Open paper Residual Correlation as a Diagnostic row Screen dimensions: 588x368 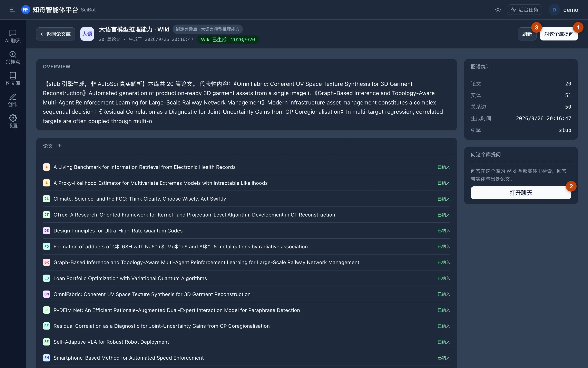pyautogui.click(x=246, y=326)
